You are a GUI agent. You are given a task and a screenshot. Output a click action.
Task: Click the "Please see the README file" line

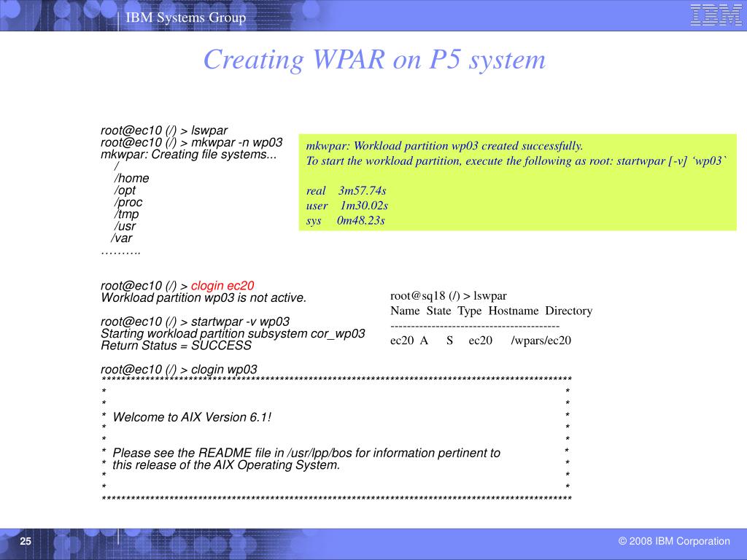point(306,453)
